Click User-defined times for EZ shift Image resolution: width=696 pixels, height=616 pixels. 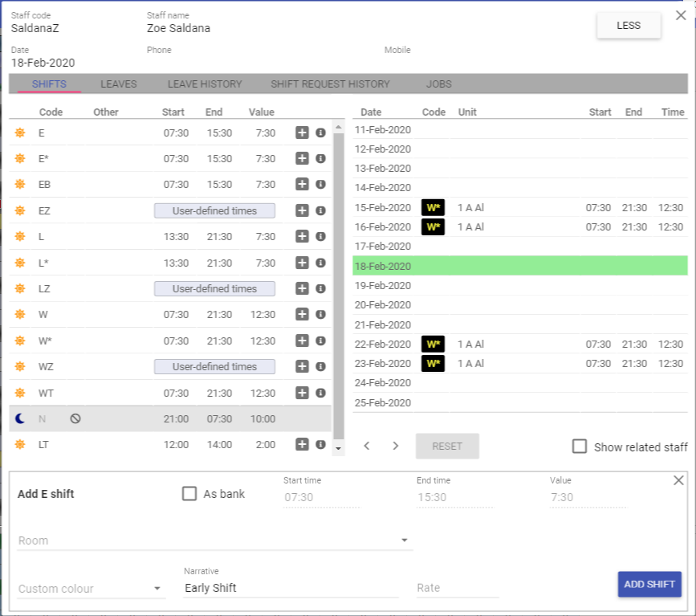pos(214,210)
